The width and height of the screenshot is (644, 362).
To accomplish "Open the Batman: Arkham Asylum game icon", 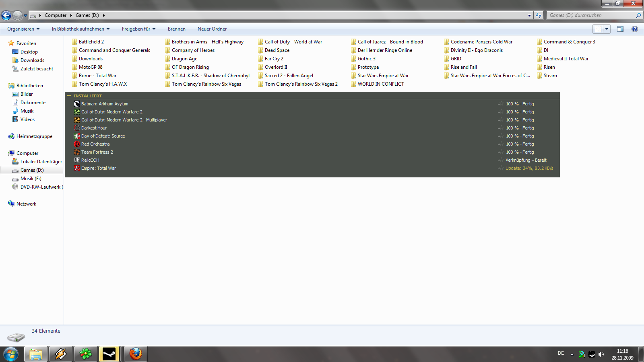I will click(77, 104).
